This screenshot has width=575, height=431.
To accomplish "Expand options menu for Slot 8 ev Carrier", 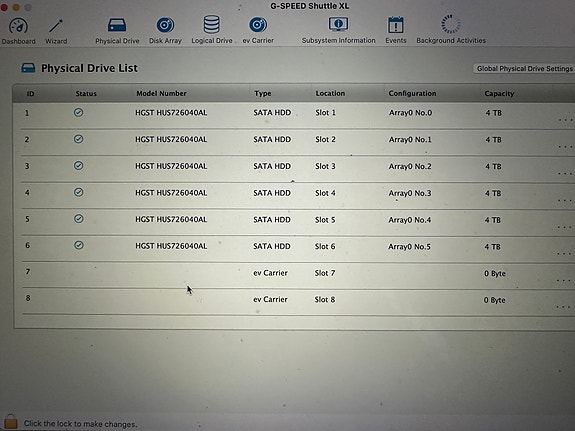I will (x=563, y=307).
